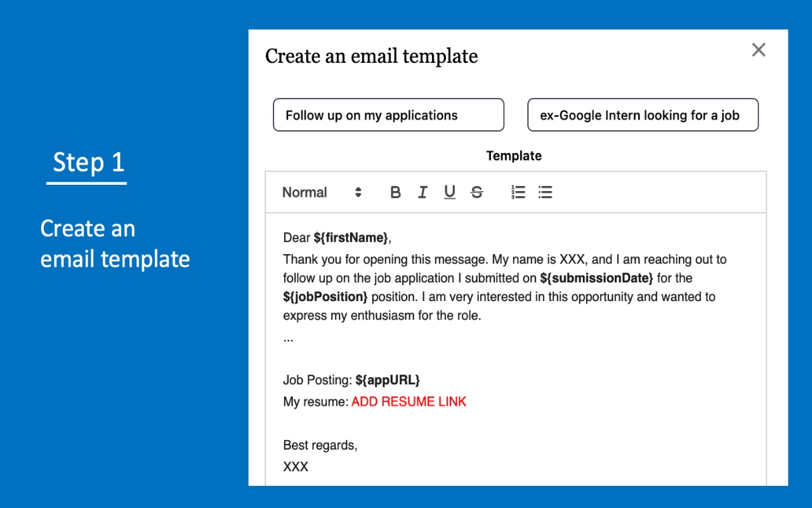The height and width of the screenshot is (508, 812).
Task: Select the underline formatting tool
Action: [x=450, y=192]
